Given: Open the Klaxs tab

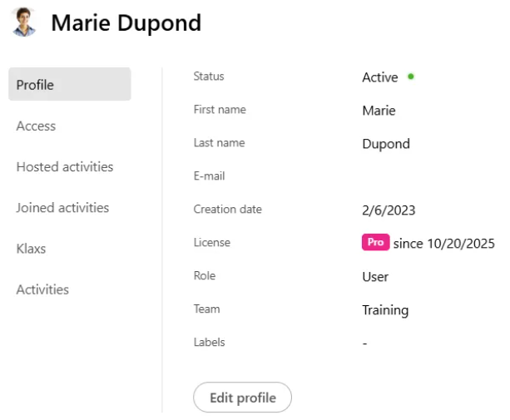Looking at the screenshot, I should click(x=31, y=249).
